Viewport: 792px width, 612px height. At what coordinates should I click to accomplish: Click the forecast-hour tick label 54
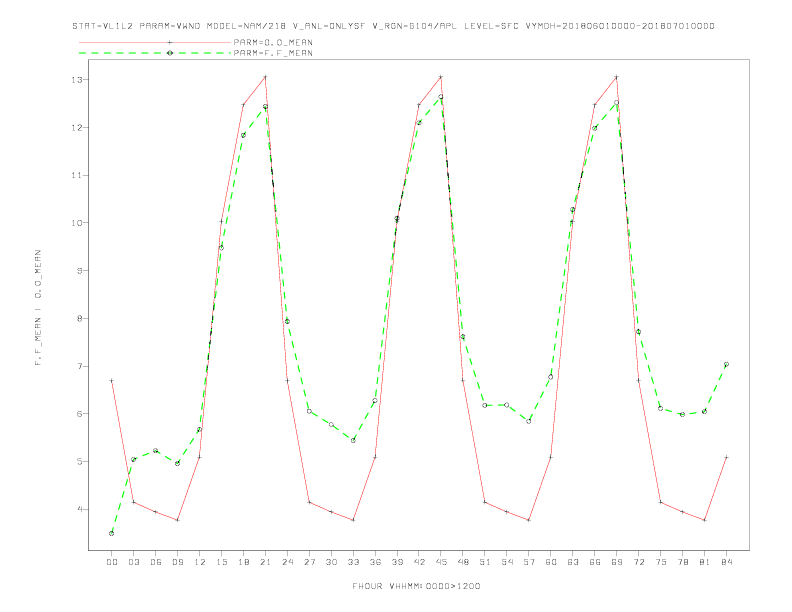507,562
